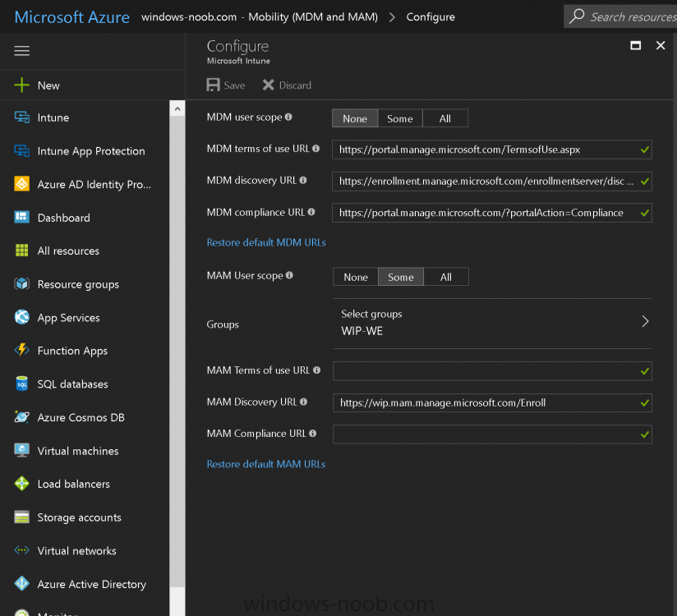677x616 pixels.
Task: Click MDM discovery URL field
Action: (x=492, y=182)
